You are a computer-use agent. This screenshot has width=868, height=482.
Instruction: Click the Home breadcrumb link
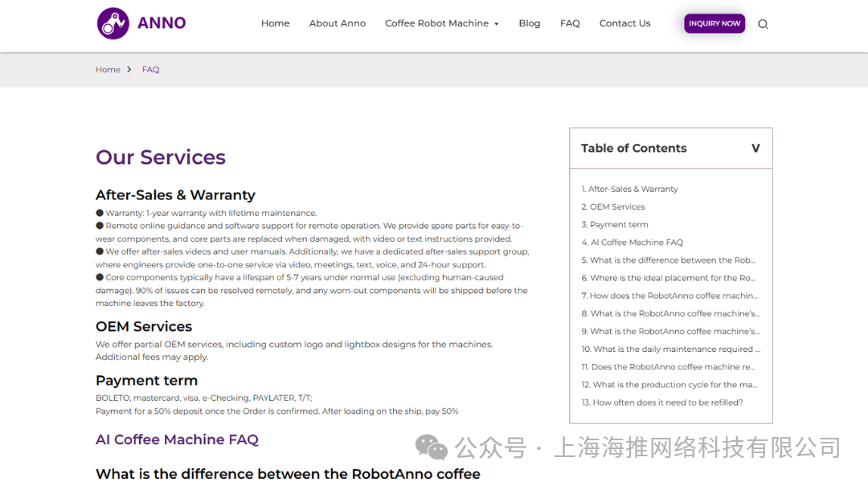(x=108, y=70)
